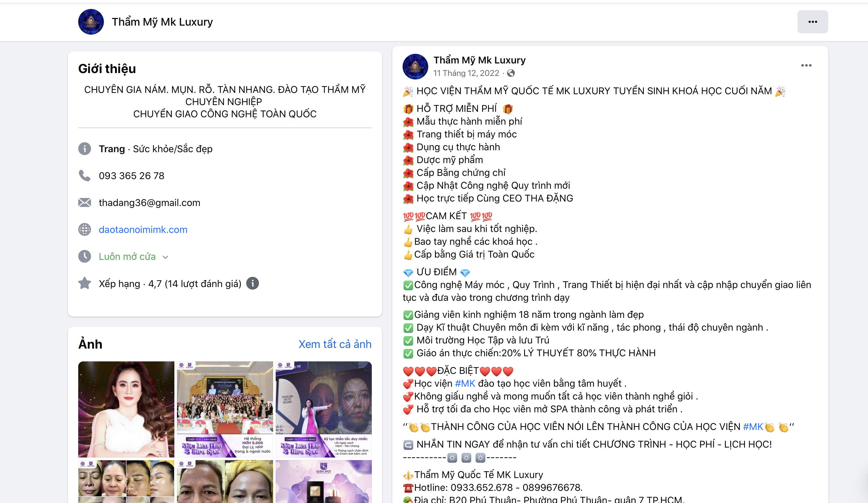Open the page header three-dot menu
The width and height of the screenshot is (868, 503).
point(812,22)
